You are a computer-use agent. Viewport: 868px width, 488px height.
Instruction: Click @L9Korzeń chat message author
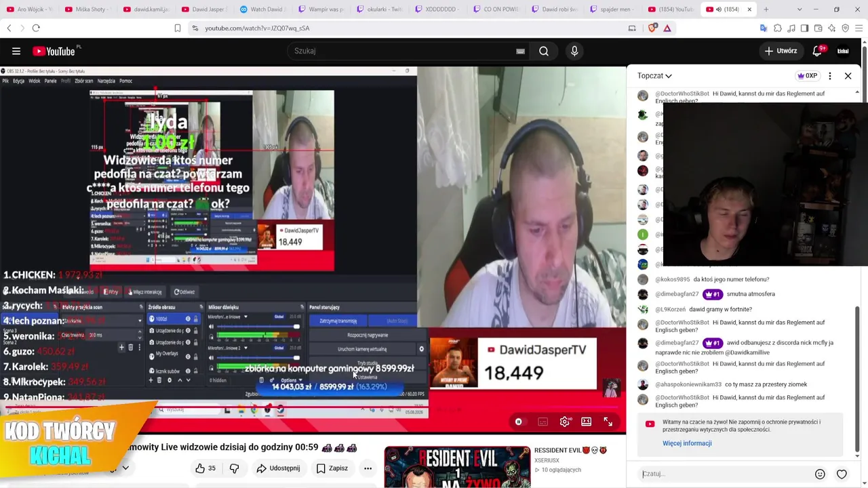pyautogui.click(x=670, y=310)
